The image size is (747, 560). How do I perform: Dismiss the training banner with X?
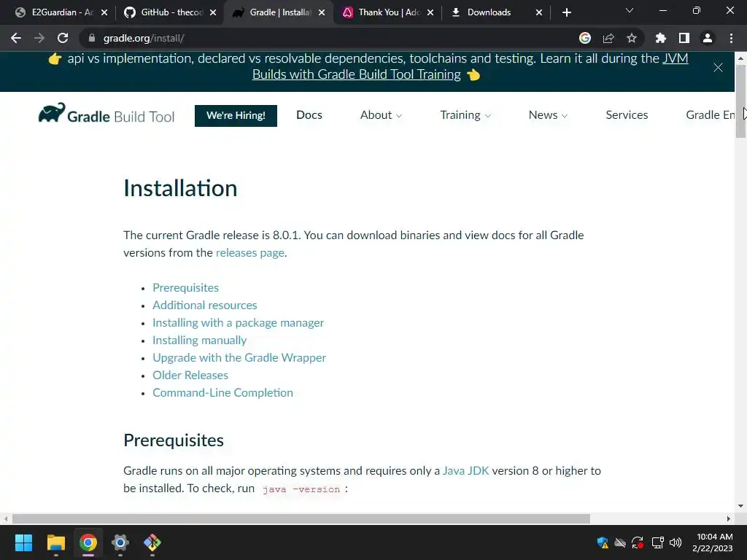click(x=718, y=68)
